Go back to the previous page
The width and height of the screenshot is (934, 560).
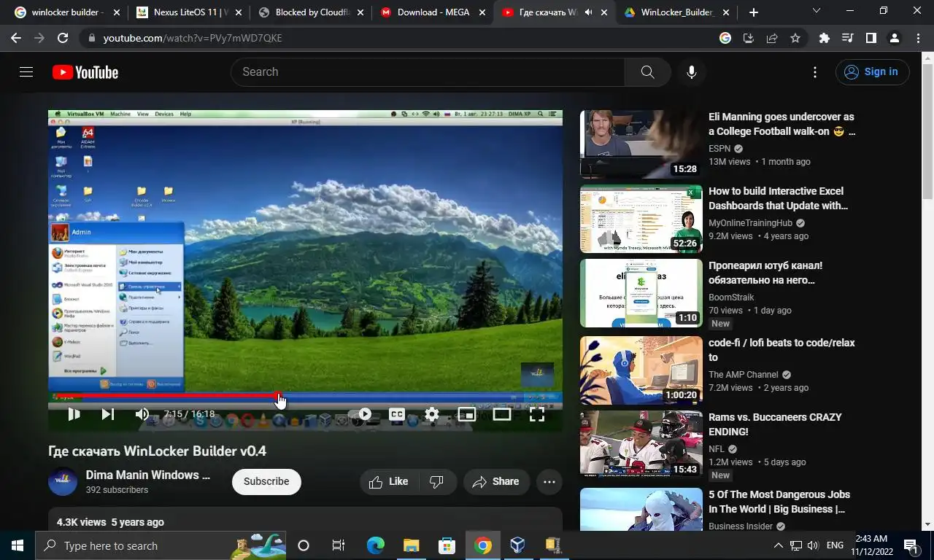click(16, 38)
